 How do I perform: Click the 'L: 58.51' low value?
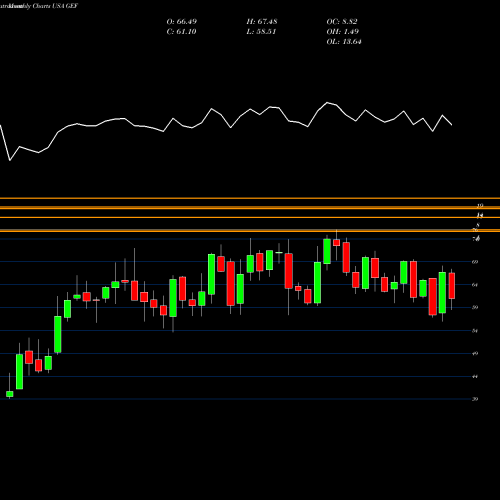point(261,32)
